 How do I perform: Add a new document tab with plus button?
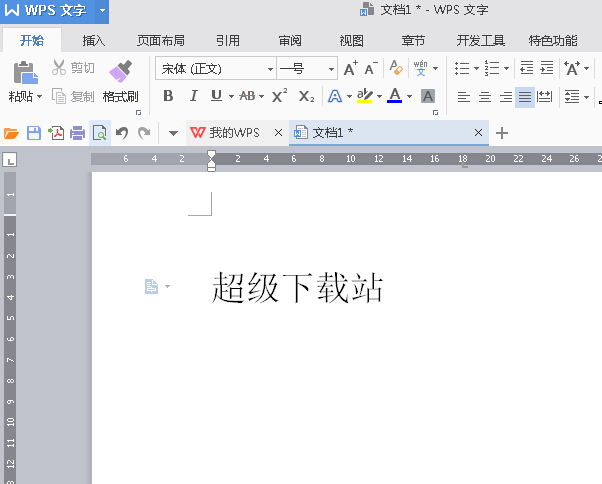pyautogui.click(x=502, y=133)
